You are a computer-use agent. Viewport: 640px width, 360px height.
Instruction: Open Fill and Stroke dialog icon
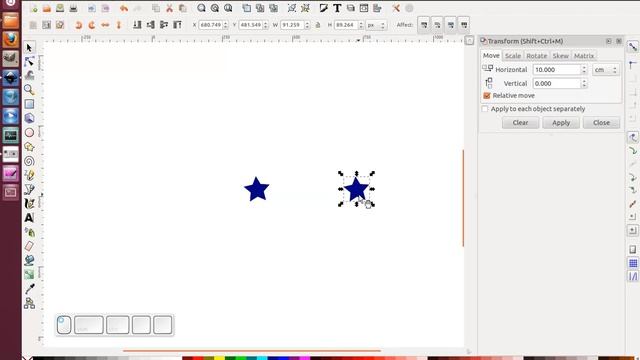pyautogui.click(x=323, y=8)
